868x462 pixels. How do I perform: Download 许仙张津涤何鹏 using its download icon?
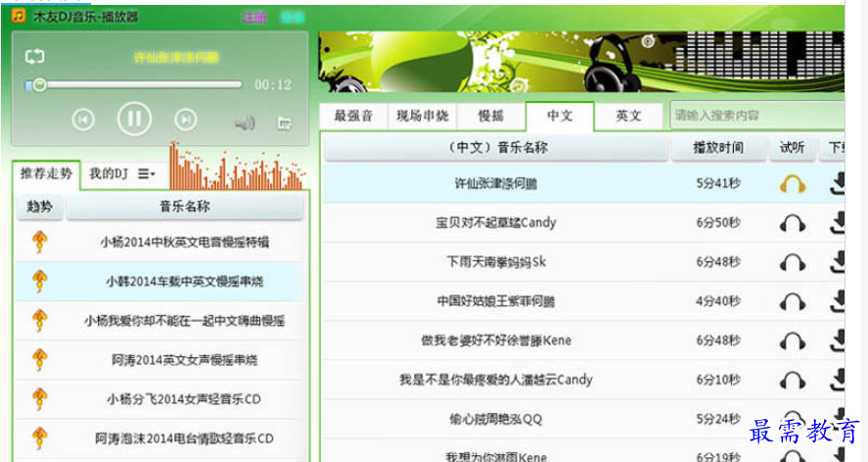838,184
